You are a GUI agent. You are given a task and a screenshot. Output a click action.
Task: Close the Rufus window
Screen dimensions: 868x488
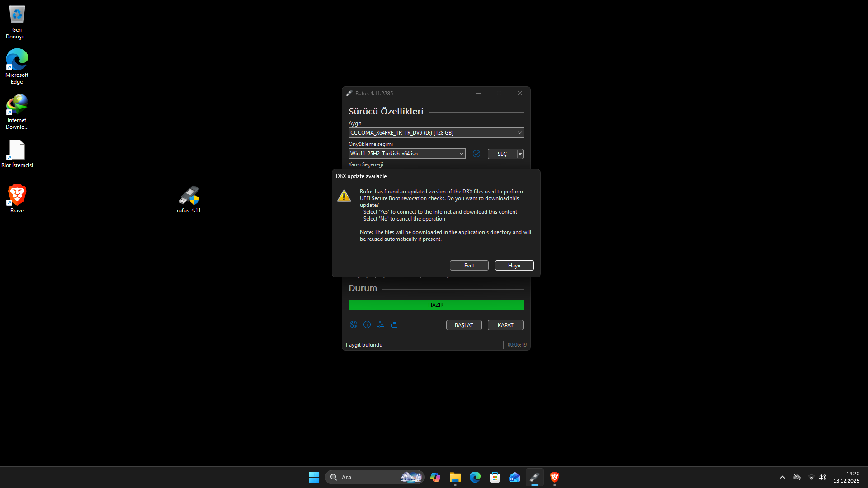(520, 93)
